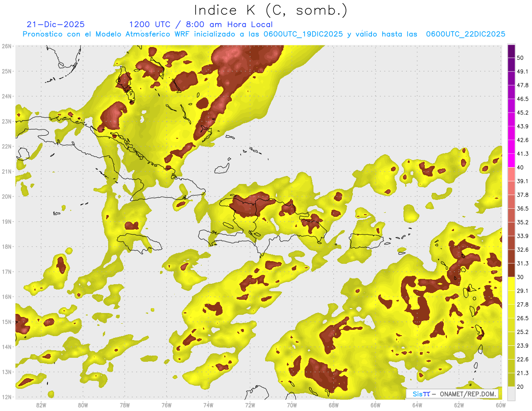Click the time label "1200 UTC / 8:00 am Hora Local"
This screenshot has width=532, height=411.
pyautogui.click(x=201, y=24)
